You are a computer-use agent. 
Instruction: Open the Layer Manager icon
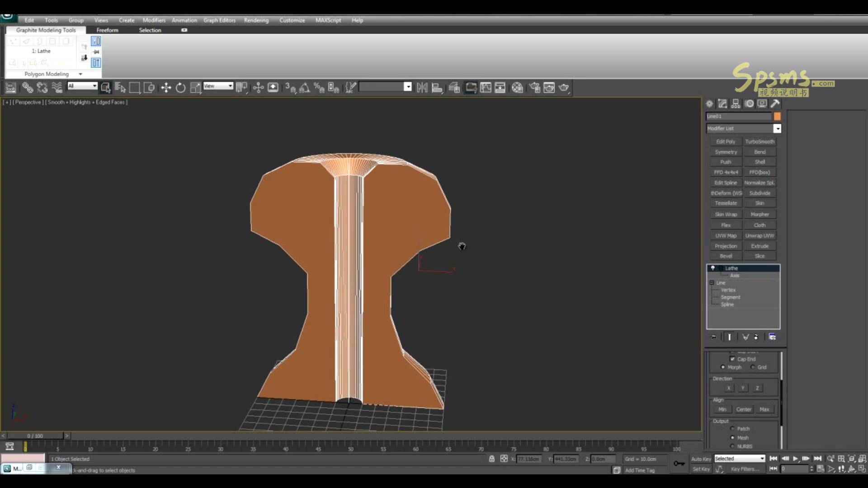(454, 87)
